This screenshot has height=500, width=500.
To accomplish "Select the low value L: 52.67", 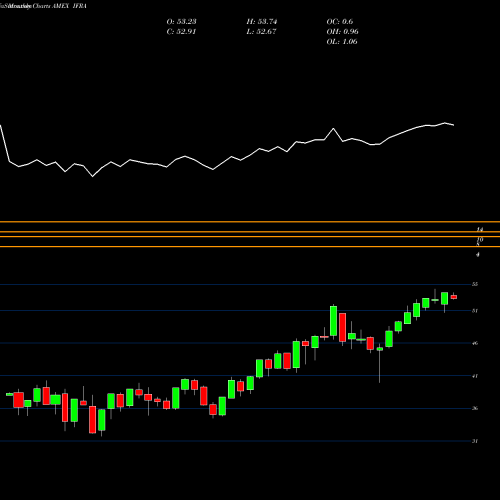I will (x=262, y=32).
